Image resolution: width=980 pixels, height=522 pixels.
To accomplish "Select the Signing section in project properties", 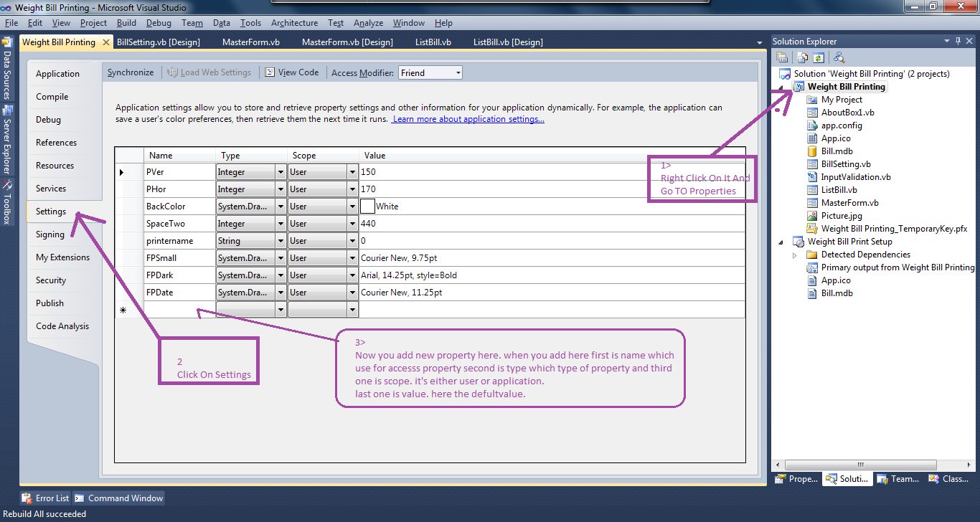I will (x=50, y=234).
